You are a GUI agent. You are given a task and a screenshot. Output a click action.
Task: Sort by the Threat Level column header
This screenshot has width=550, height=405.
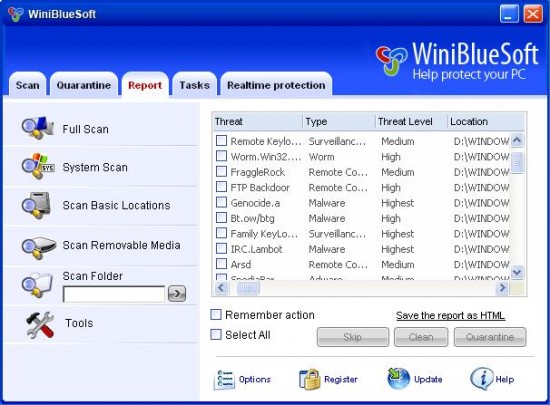[411, 122]
